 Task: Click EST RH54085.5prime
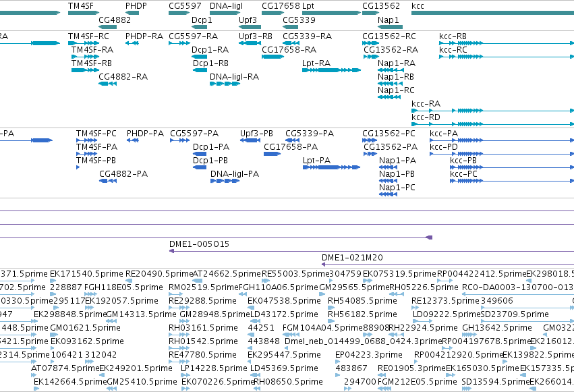pyautogui.click(x=331, y=308)
